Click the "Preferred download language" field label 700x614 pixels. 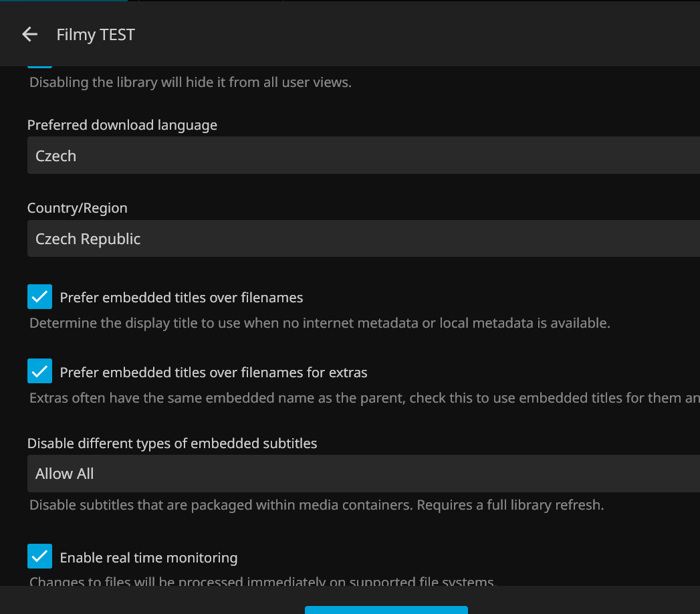click(122, 125)
